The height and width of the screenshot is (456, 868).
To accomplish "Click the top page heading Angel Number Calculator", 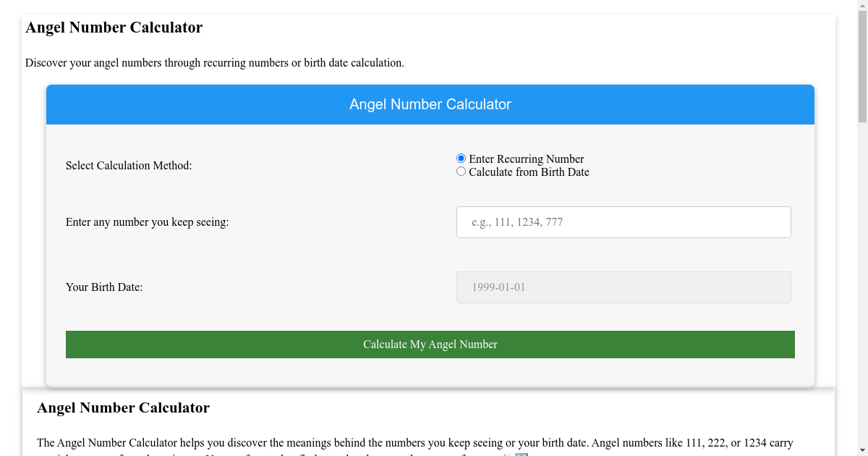I will pyautogui.click(x=114, y=28).
